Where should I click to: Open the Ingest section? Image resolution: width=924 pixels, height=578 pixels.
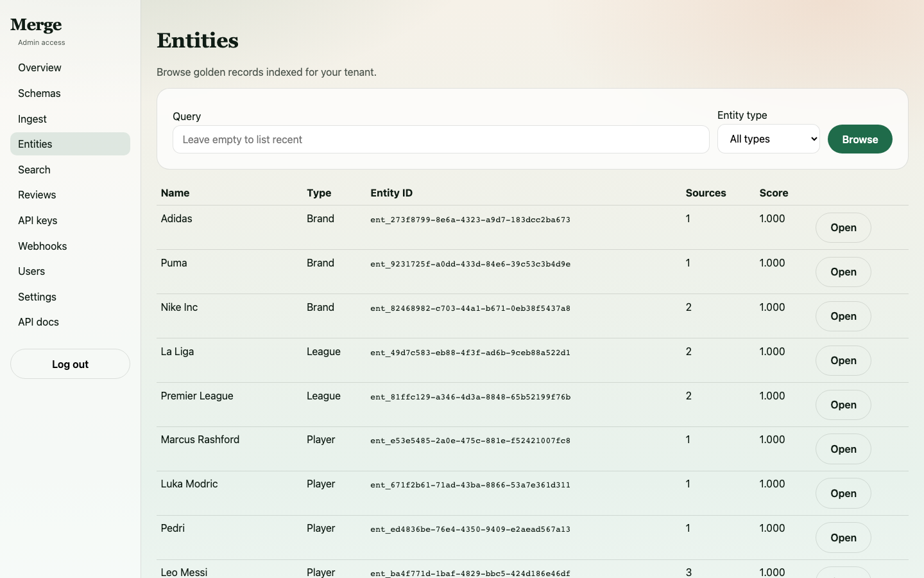tap(70, 119)
